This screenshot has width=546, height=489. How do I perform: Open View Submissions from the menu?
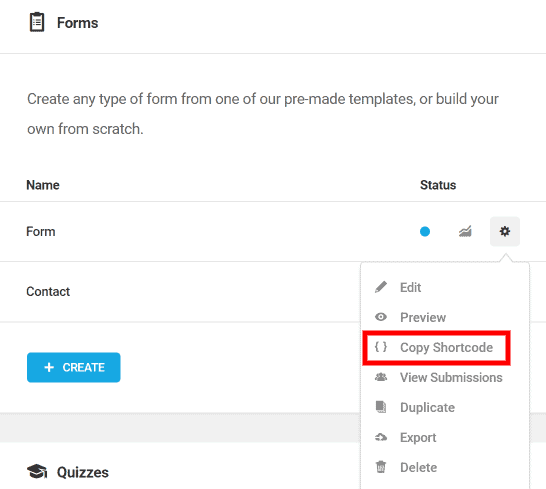point(451,378)
